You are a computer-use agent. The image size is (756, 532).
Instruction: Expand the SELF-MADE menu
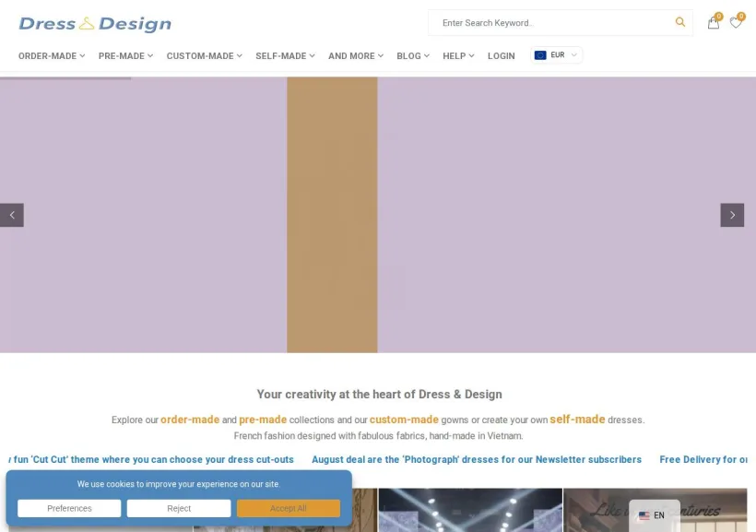[x=285, y=56]
